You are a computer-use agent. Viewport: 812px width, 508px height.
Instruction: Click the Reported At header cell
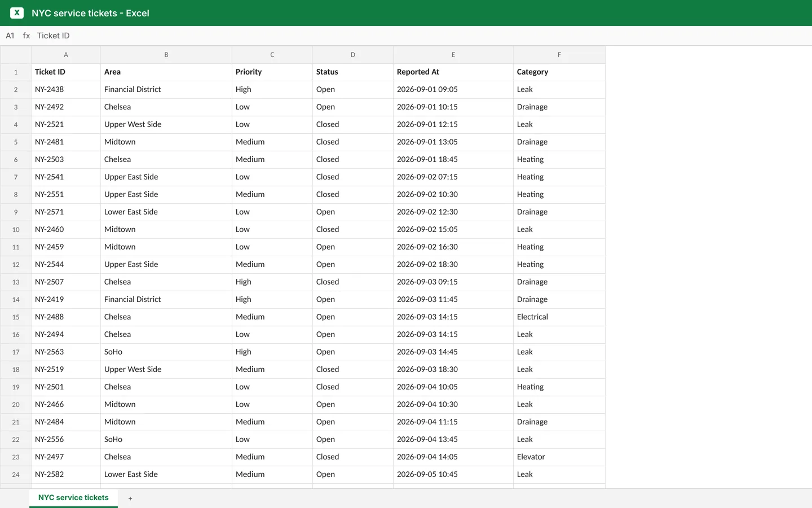tap(453, 72)
